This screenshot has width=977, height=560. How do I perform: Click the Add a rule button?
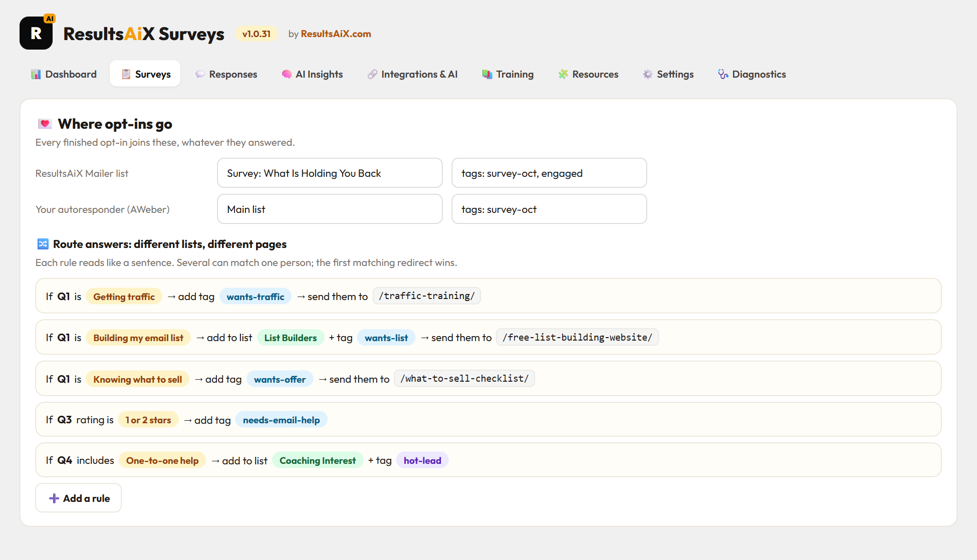pyautogui.click(x=79, y=498)
